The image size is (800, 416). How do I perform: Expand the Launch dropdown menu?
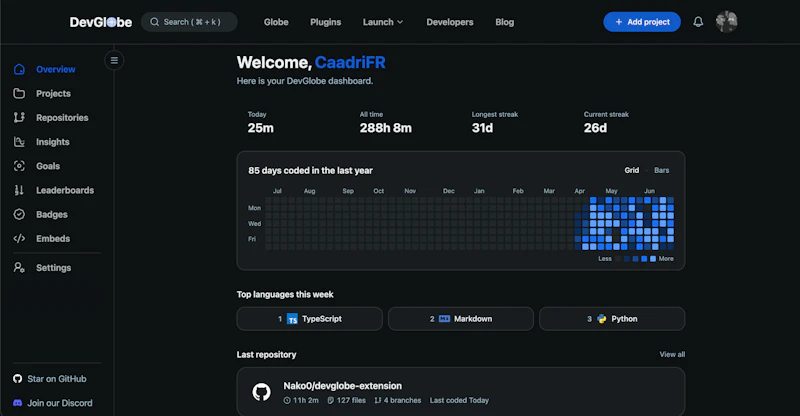point(383,22)
